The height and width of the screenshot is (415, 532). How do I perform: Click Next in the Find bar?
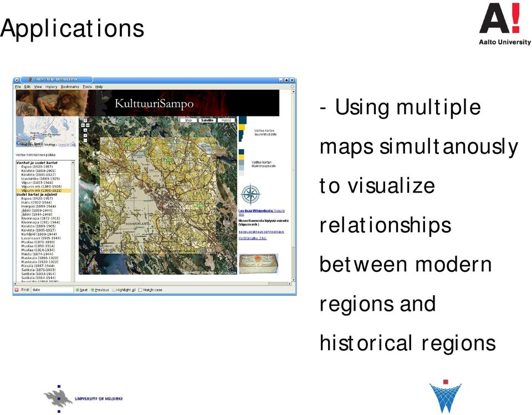click(82, 290)
